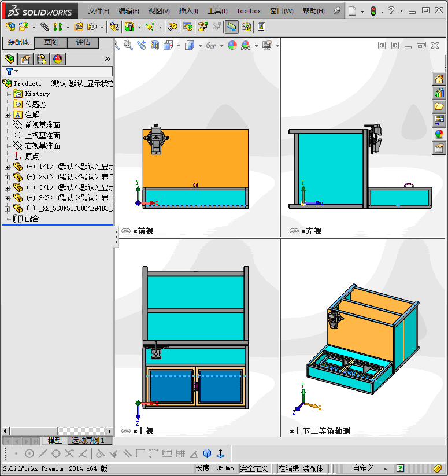Click the Mate paperclip icon
448x476 pixels.
(45, 27)
